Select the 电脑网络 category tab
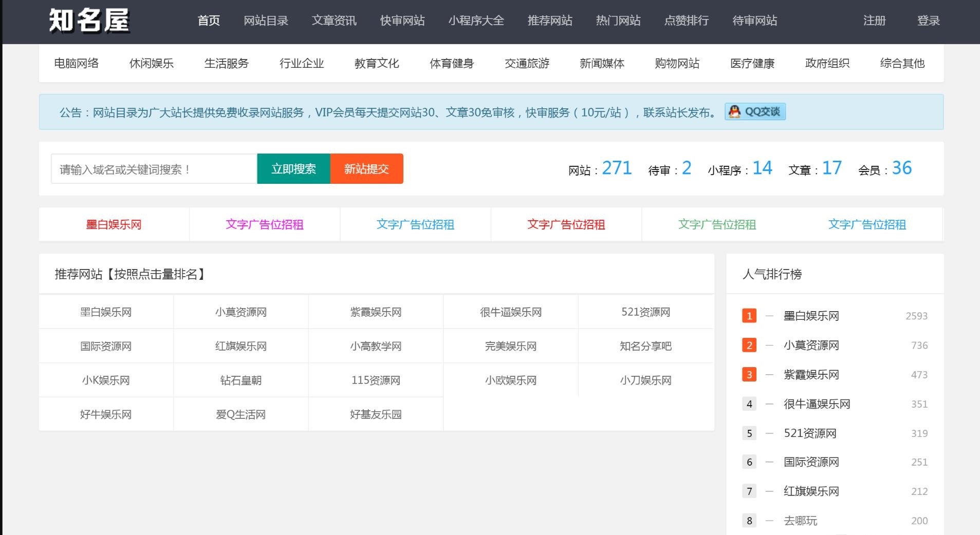980x535 pixels. click(x=76, y=63)
